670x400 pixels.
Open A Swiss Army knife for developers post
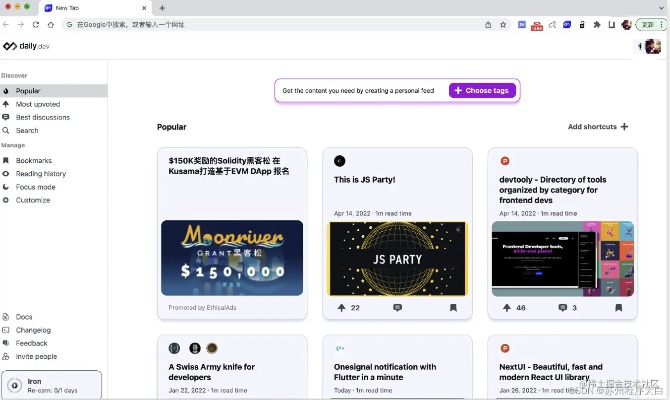(x=212, y=372)
